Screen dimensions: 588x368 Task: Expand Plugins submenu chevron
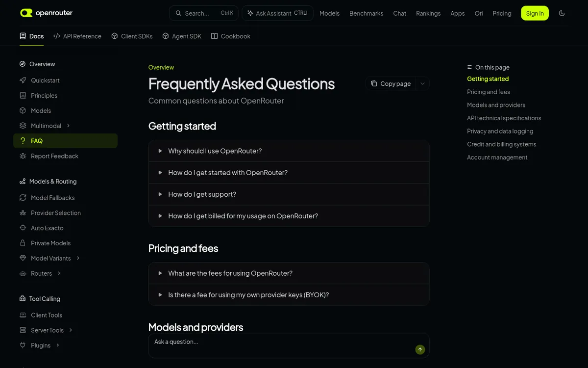click(x=57, y=345)
